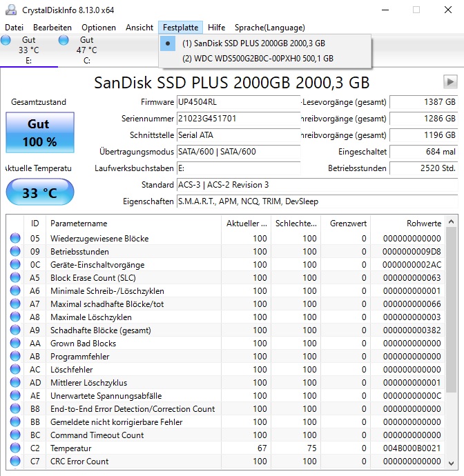464x476 pixels.
Task: Click the Grenzwert column header
Action: pyautogui.click(x=345, y=224)
